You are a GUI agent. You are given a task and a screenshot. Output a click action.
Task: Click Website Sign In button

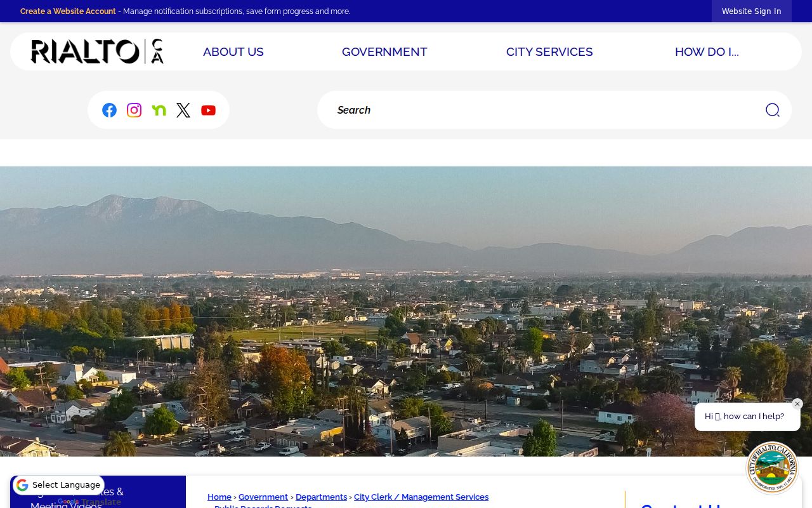(x=752, y=11)
